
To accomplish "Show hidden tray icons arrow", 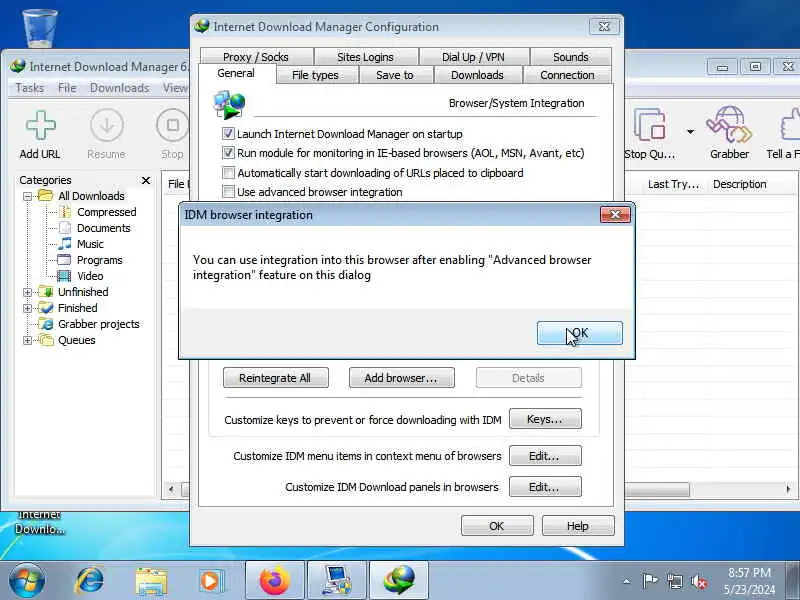I will pos(627,581).
